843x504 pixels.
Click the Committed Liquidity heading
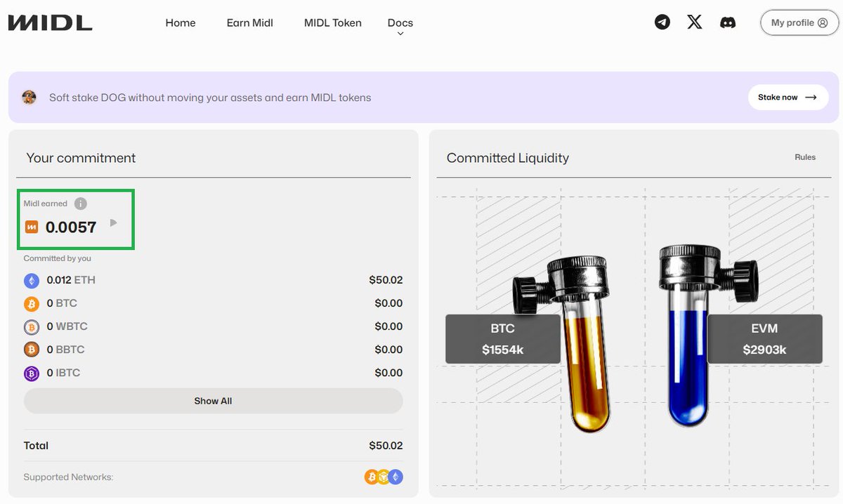point(508,158)
